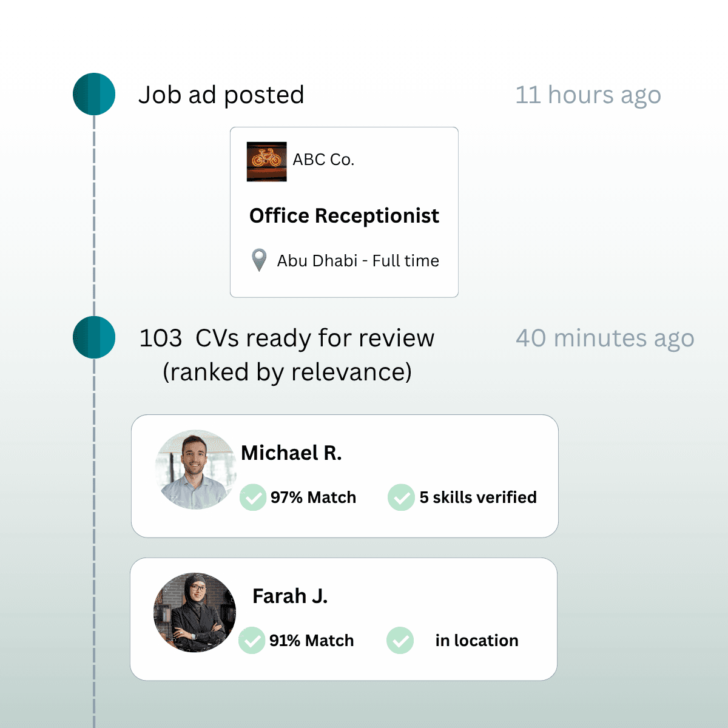Select the Job ad posted timeline marker
Screen dimensions: 728x728
[94, 94]
